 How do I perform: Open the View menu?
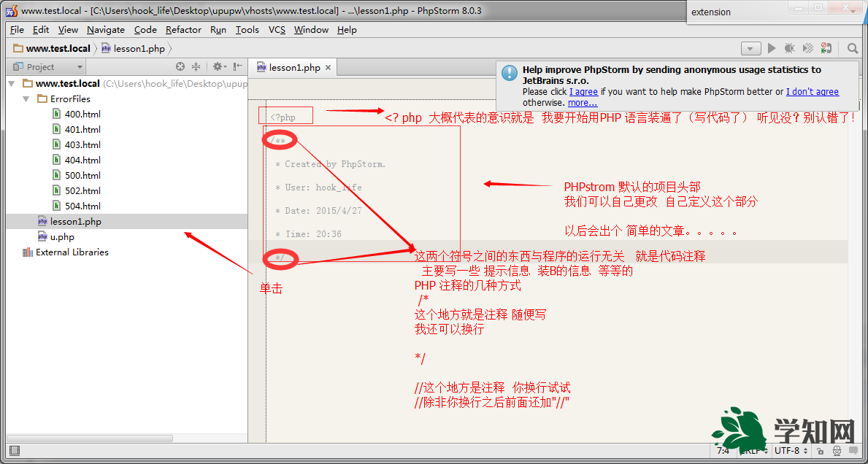click(x=68, y=30)
